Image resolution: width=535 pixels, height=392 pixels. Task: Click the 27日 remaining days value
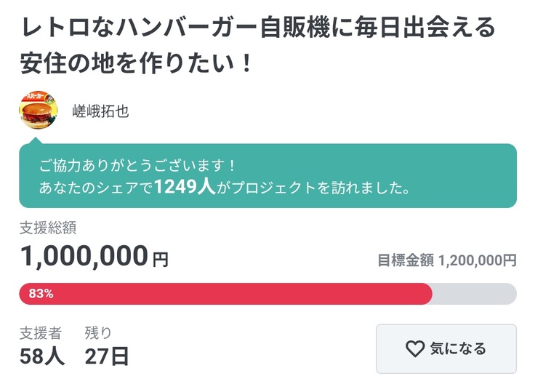click(x=107, y=356)
